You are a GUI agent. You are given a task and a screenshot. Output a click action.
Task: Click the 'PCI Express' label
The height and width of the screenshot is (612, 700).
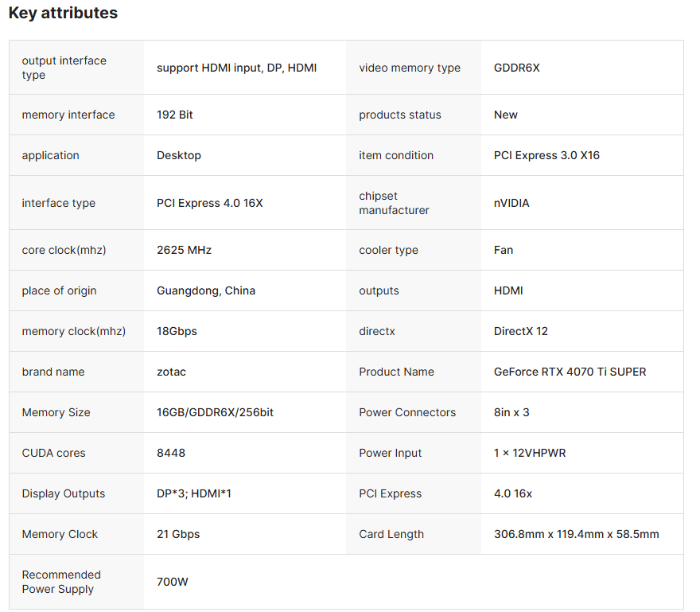[391, 494]
